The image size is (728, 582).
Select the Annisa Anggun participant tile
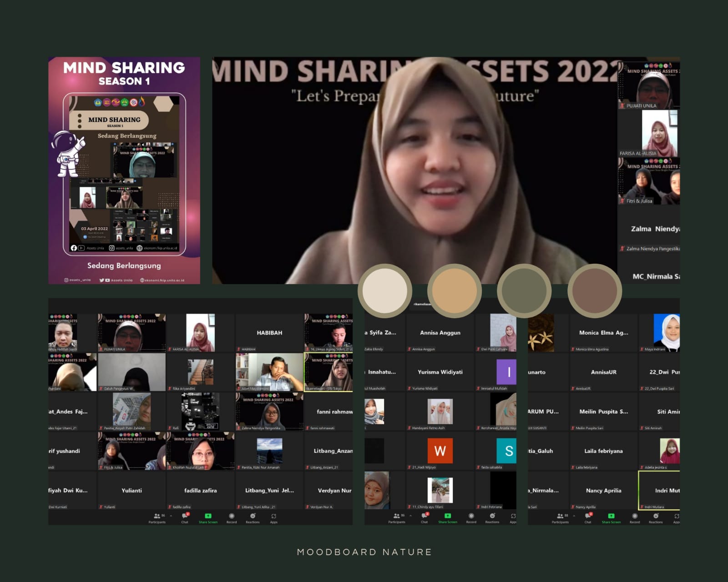coord(440,333)
